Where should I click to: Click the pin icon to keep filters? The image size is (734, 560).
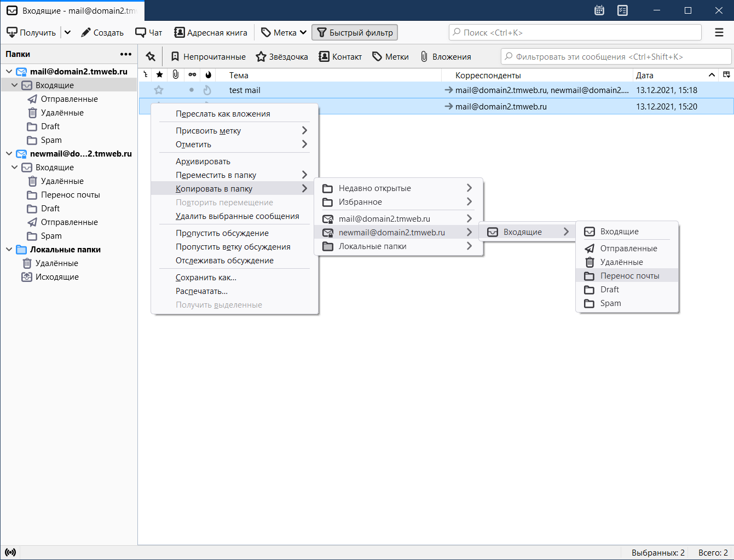[x=151, y=56]
